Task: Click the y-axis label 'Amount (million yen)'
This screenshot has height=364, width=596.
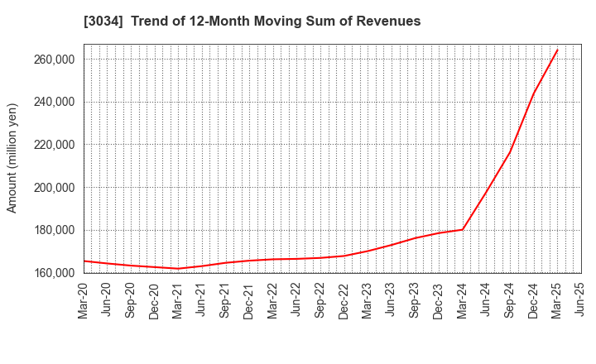Action: tap(12, 158)
